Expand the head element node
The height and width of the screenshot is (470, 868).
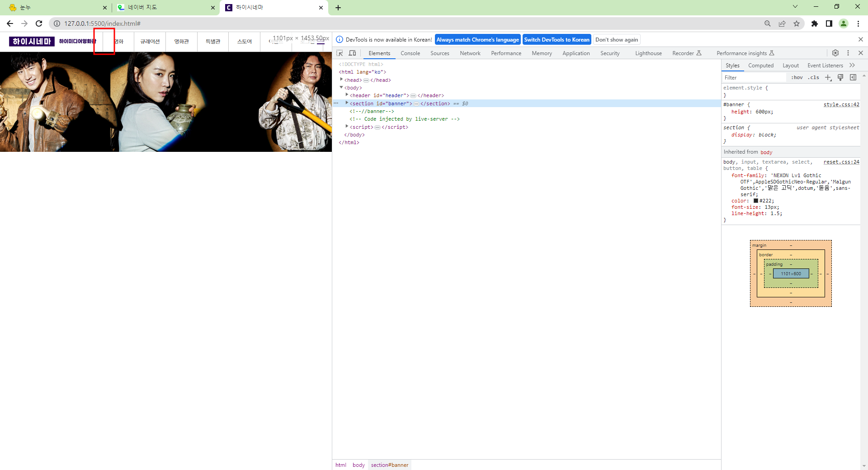click(341, 80)
